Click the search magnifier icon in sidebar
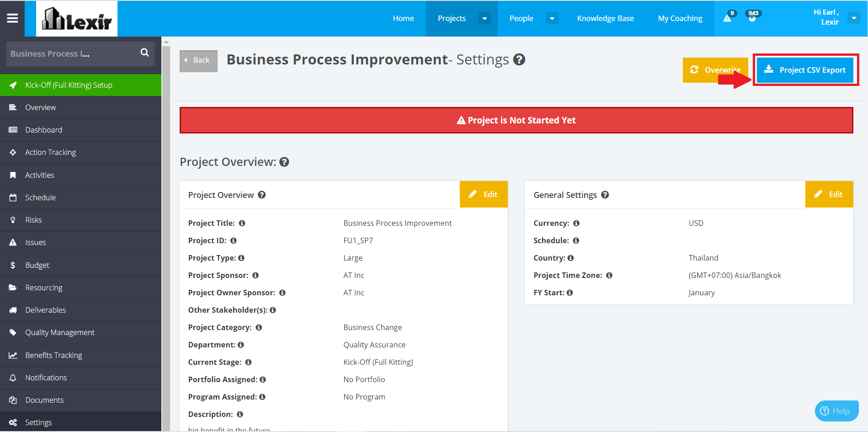 pyautogui.click(x=145, y=53)
